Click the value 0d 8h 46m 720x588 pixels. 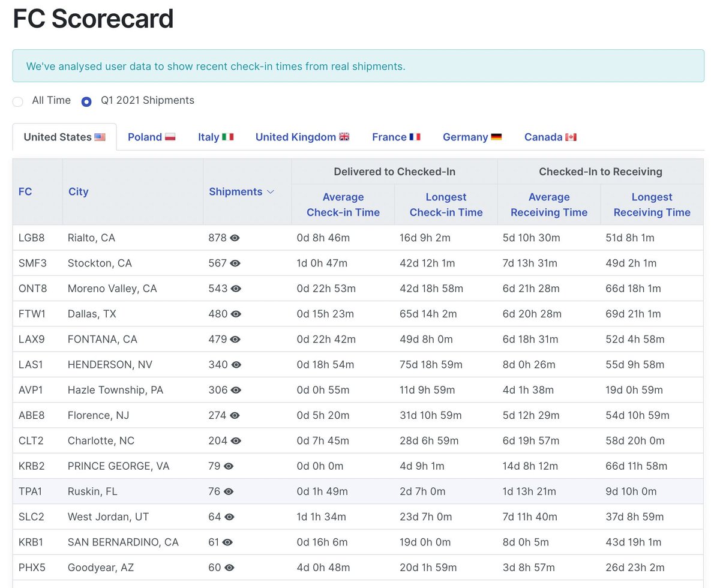point(323,238)
